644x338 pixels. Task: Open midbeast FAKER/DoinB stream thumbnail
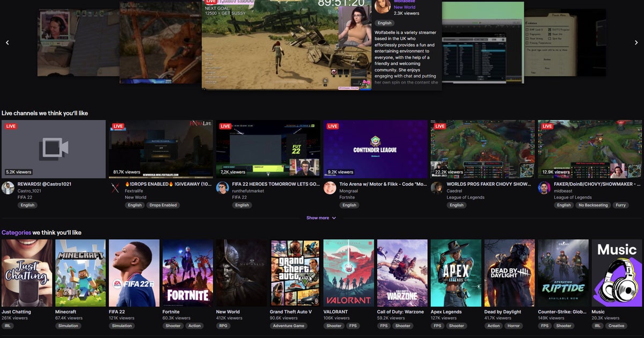click(590, 149)
